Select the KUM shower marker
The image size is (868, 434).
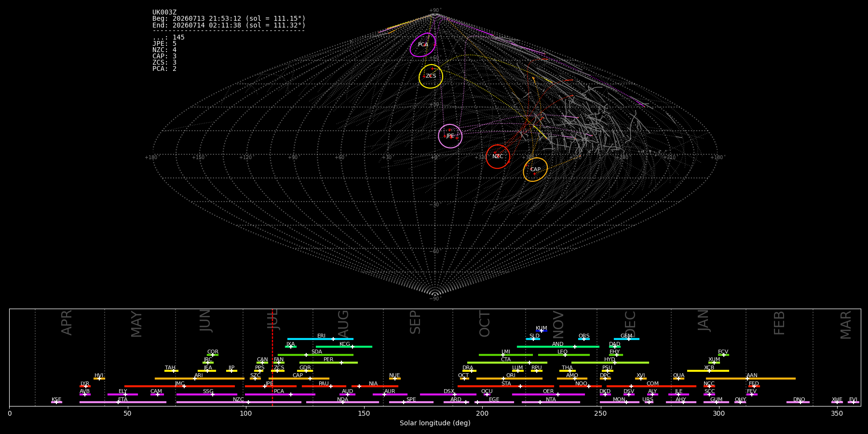pos(542,331)
